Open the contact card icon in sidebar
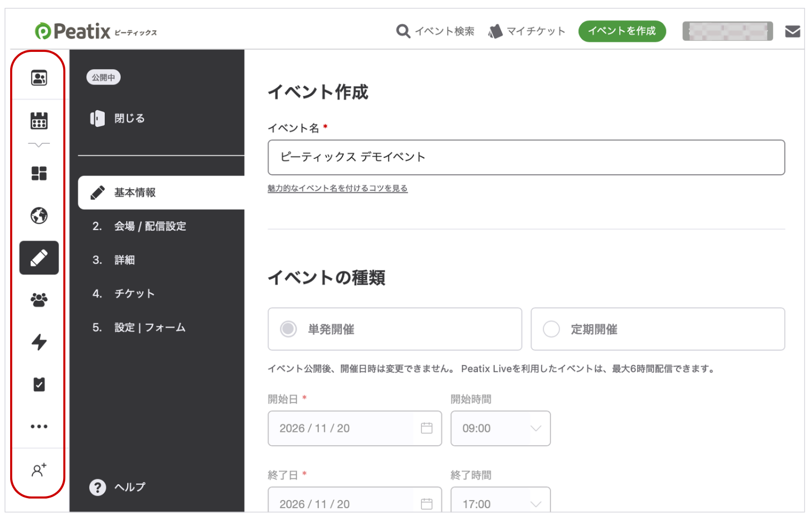 click(x=39, y=78)
